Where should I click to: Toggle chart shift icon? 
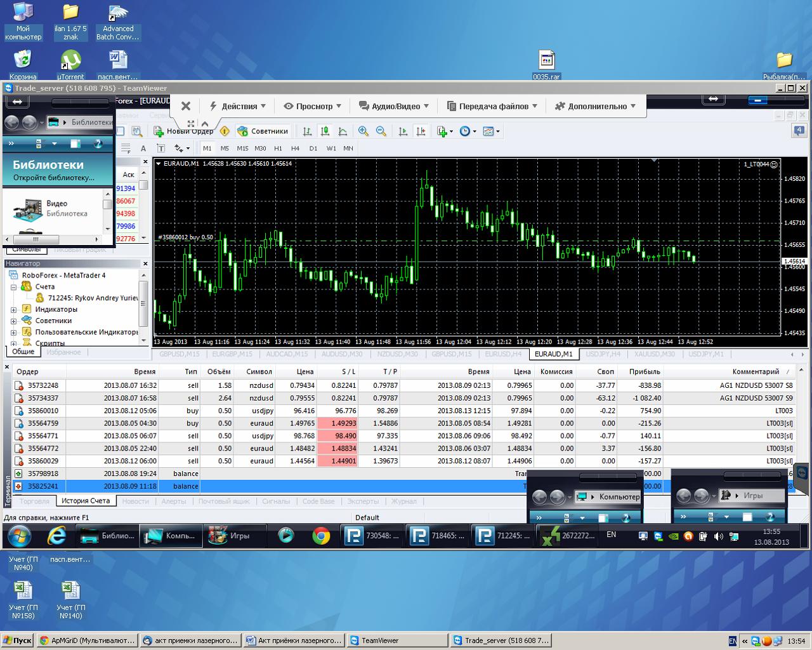pos(421,131)
